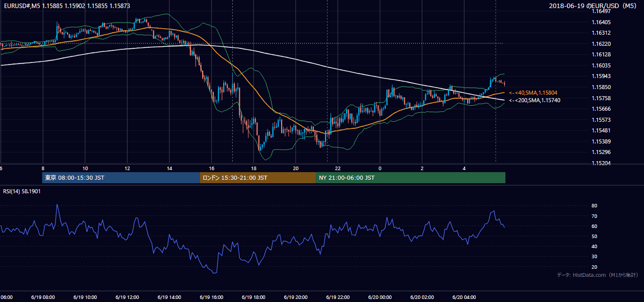Image resolution: width=644 pixels, height=302 pixels.
Task: Click the RSI scale value 30
Action: (595, 257)
